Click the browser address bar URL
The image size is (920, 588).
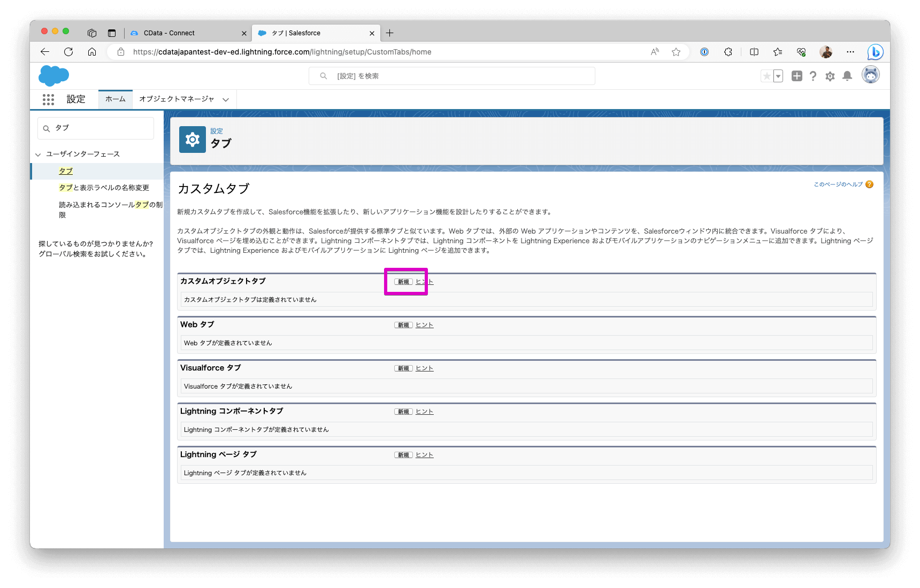pos(282,52)
